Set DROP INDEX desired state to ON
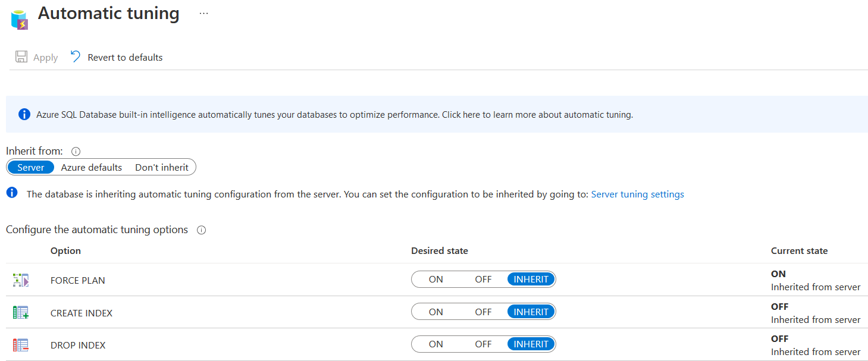The image size is (868, 361). [435, 344]
